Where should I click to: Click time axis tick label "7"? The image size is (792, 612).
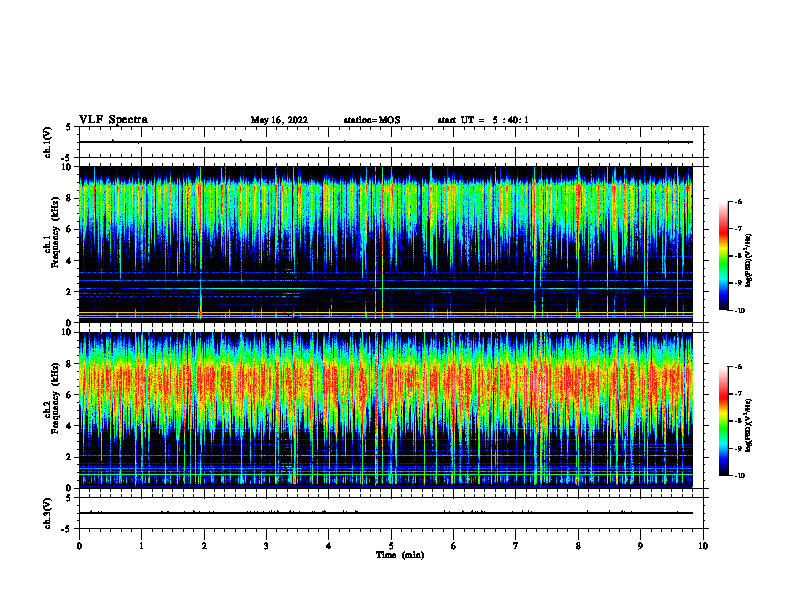click(x=516, y=546)
